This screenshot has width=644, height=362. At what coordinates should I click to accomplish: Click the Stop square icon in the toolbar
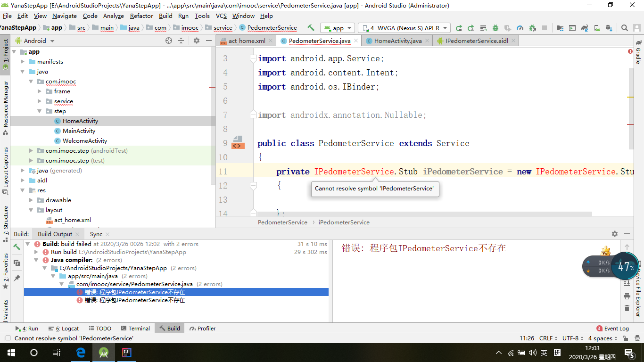[545, 28]
